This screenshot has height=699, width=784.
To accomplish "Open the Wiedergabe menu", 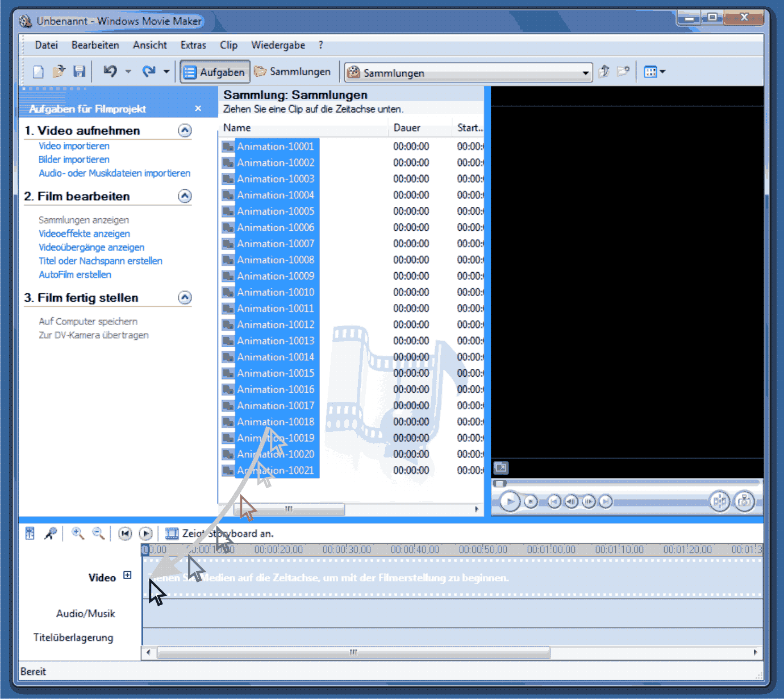I will [x=278, y=45].
